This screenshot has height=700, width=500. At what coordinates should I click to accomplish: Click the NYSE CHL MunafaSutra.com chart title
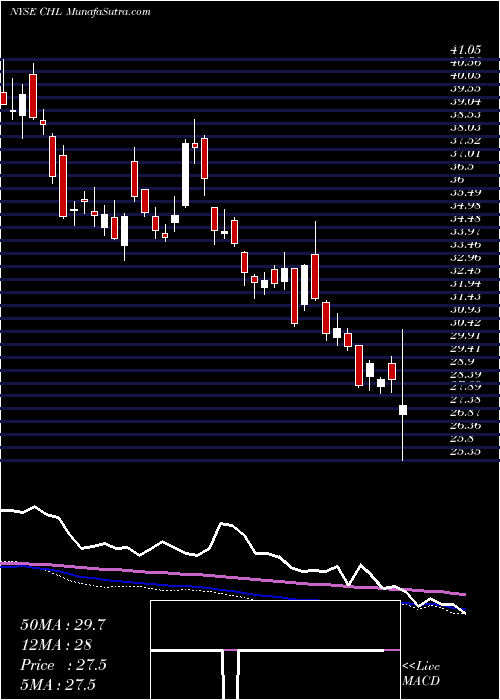80,12
